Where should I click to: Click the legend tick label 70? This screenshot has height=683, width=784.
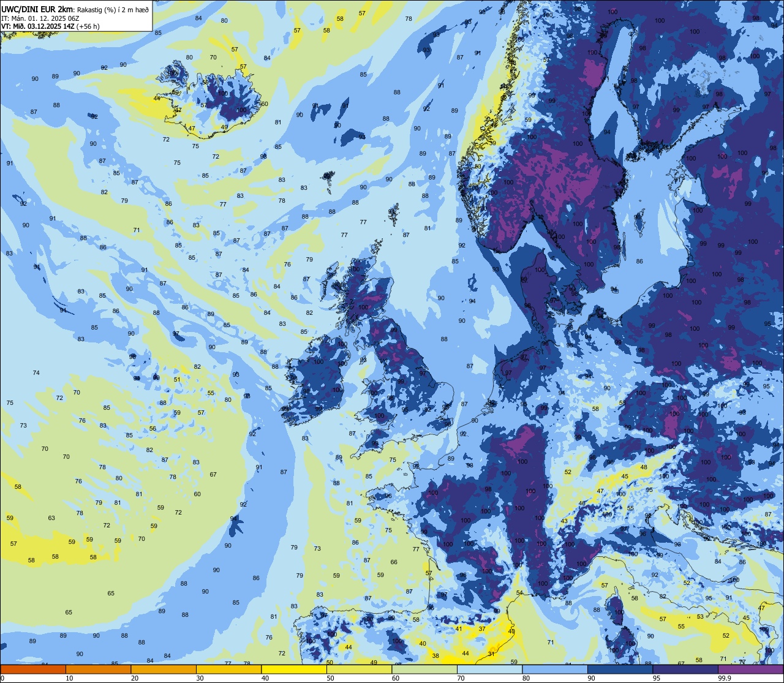(x=461, y=678)
